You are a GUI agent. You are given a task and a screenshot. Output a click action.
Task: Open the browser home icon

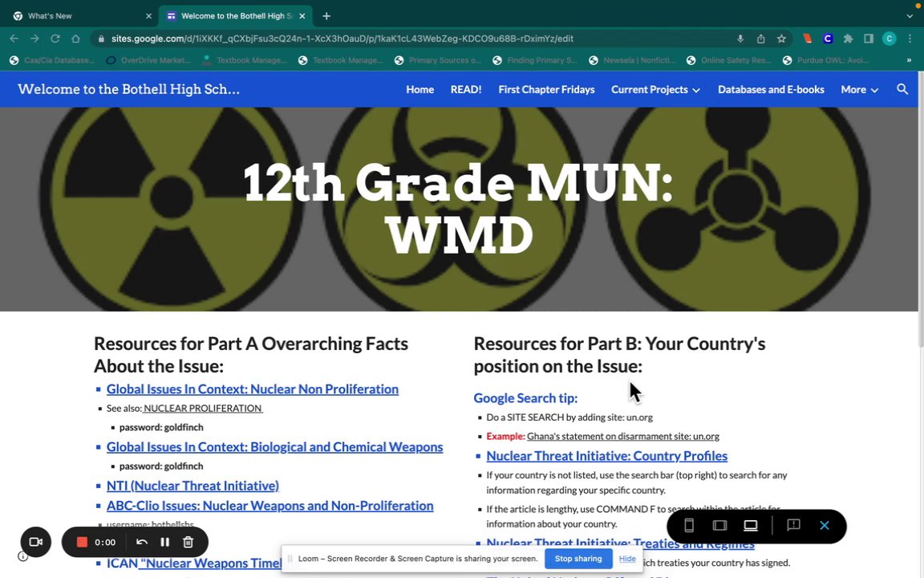[75, 39]
